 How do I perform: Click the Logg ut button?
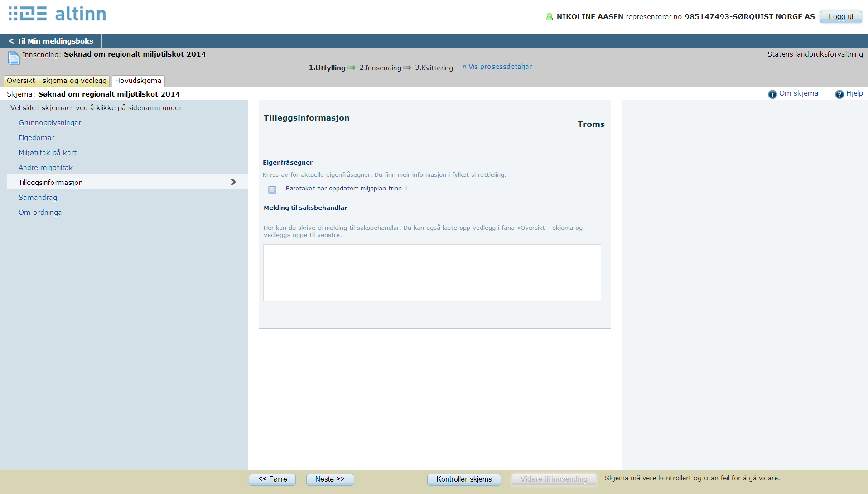point(841,17)
